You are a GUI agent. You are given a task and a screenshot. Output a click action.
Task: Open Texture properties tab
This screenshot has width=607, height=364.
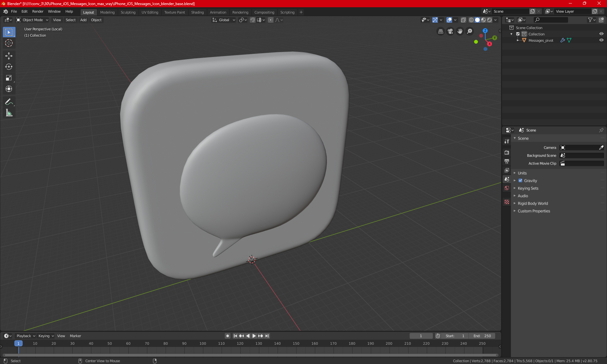coord(507,202)
